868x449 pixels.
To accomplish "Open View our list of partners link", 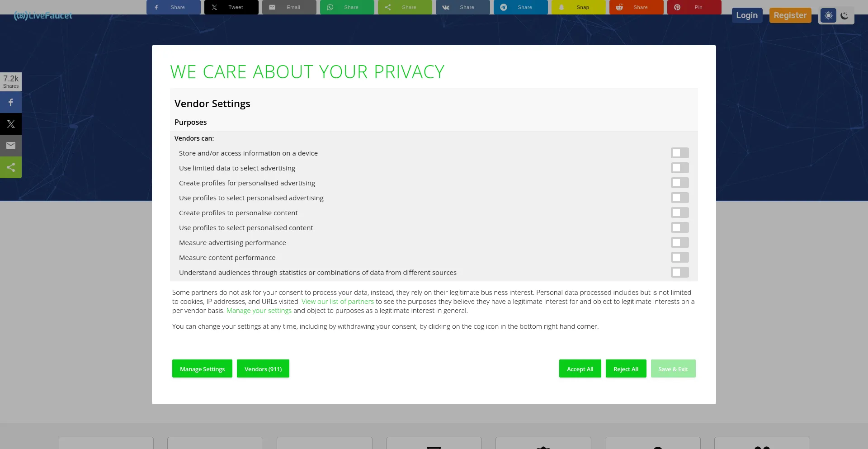I will (x=338, y=302).
